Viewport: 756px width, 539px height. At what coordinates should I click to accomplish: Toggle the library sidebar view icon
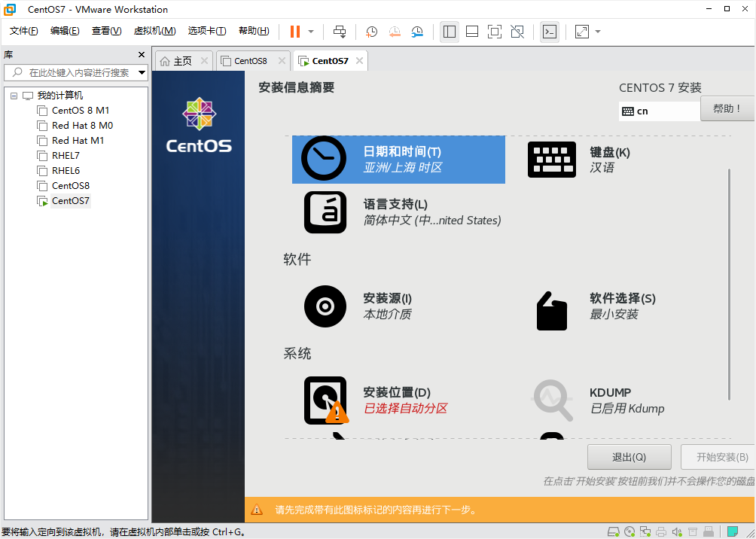pos(450,32)
